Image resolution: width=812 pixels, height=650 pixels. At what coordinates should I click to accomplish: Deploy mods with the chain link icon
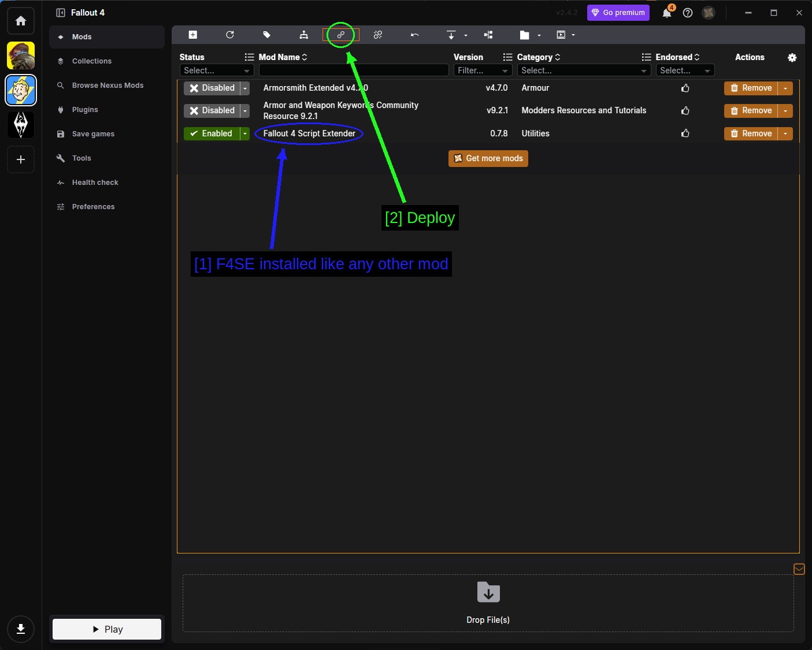[341, 35]
